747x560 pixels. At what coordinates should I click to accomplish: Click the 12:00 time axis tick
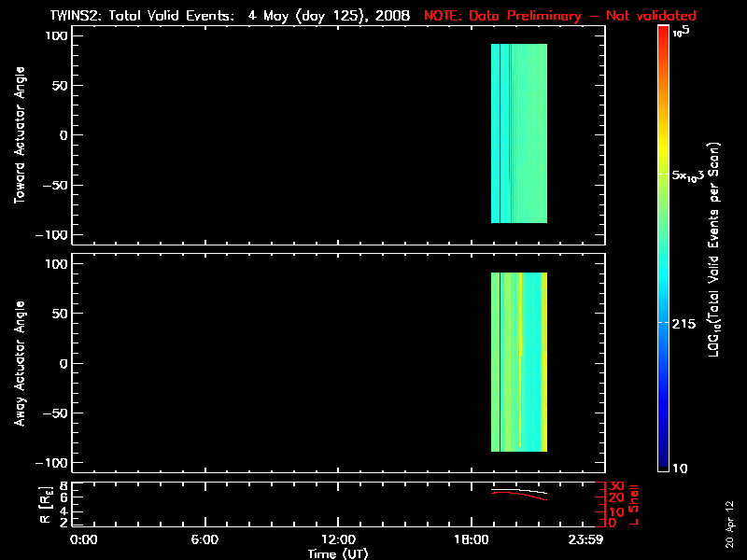tap(337, 540)
